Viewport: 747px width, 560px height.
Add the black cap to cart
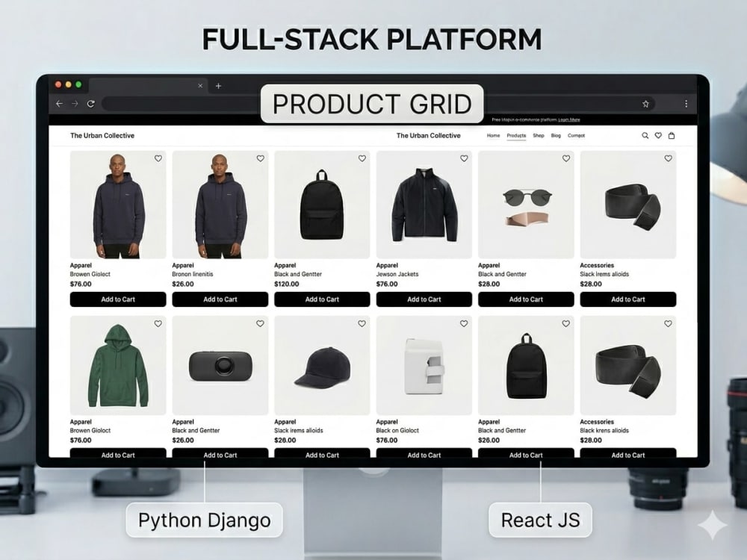(x=322, y=453)
